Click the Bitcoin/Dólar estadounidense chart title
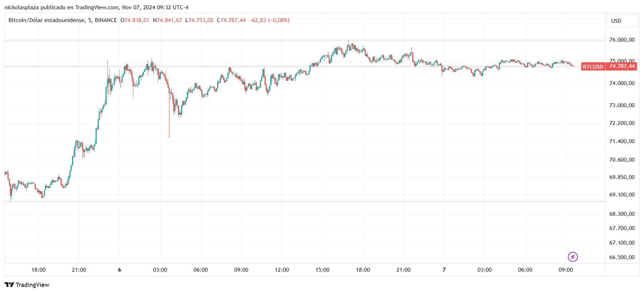644x293 pixels. point(47,20)
